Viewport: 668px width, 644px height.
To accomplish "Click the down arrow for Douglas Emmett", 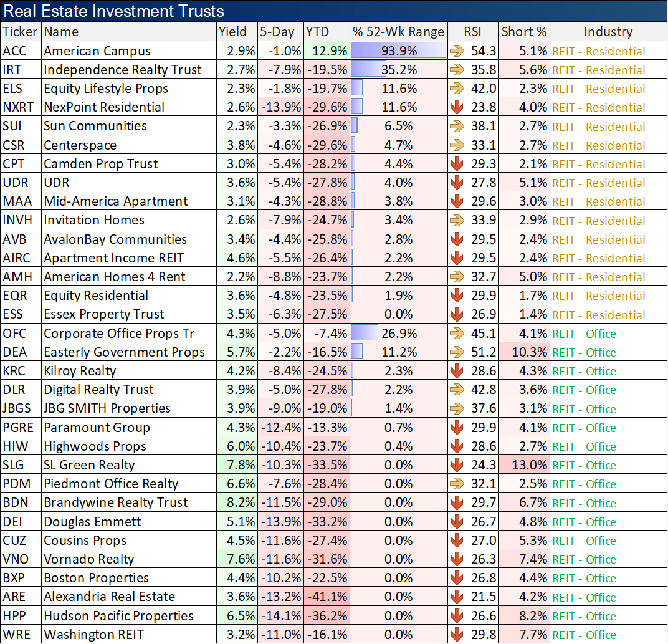I will (x=457, y=521).
